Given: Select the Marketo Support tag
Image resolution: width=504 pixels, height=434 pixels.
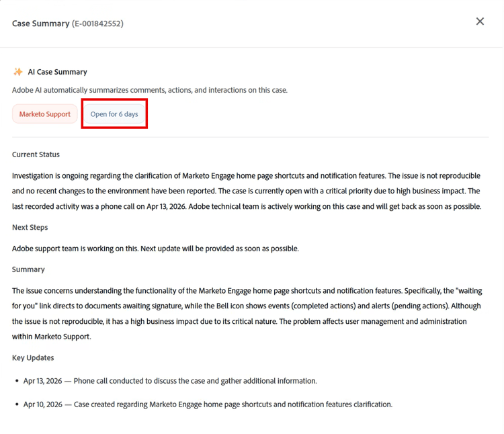Looking at the screenshot, I should pos(44,114).
